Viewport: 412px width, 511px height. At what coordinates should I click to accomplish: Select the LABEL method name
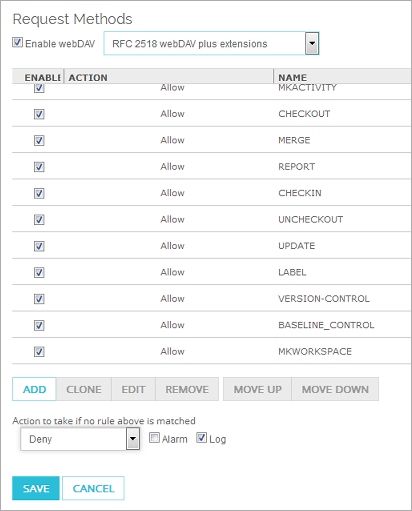292,272
